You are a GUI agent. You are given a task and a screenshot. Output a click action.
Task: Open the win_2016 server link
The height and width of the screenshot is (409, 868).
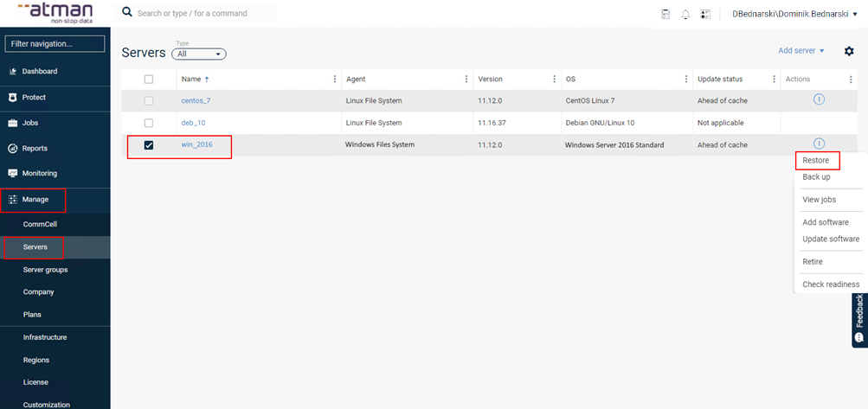196,144
